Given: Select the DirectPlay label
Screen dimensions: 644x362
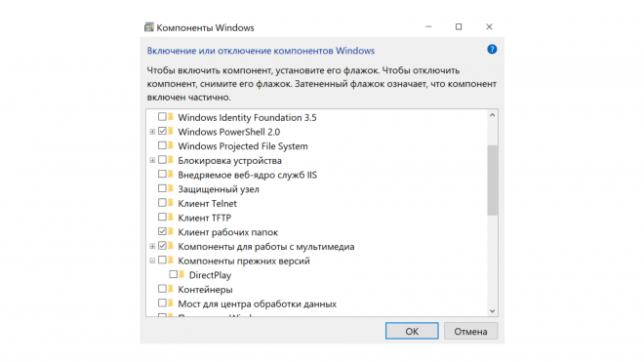Looking at the screenshot, I should [x=210, y=275].
